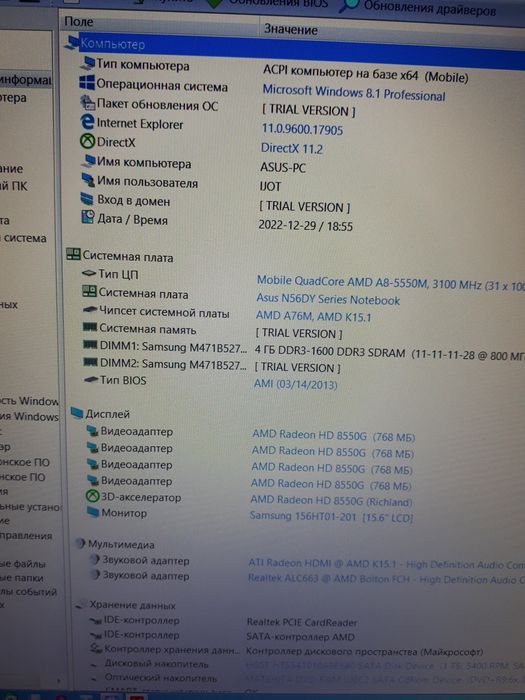525x700 pixels.
Task: Click the Тип ЦП processor icon
Action: (x=89, y=273)
